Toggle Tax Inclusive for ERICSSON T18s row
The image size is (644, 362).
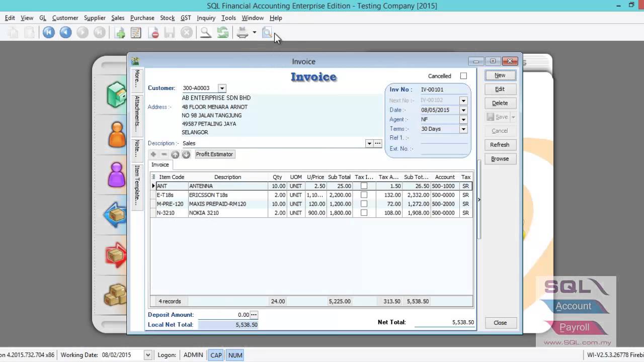click(x=364, y=195)
